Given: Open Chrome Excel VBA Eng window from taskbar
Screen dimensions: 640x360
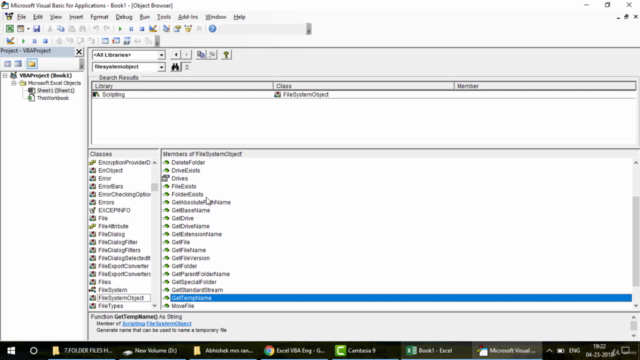Looking at the screenshot, I should pyautogui.click(x=295, y=351).
